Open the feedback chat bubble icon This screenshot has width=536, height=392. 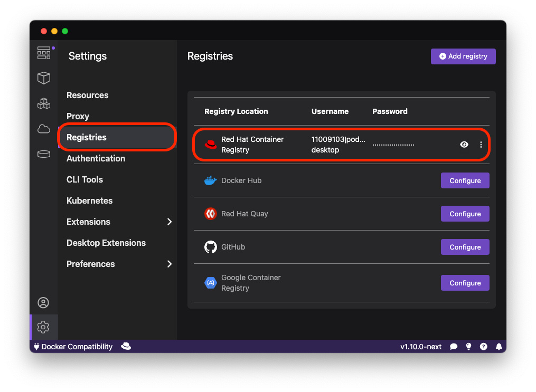pyautogui.click(x=454, y=347)
